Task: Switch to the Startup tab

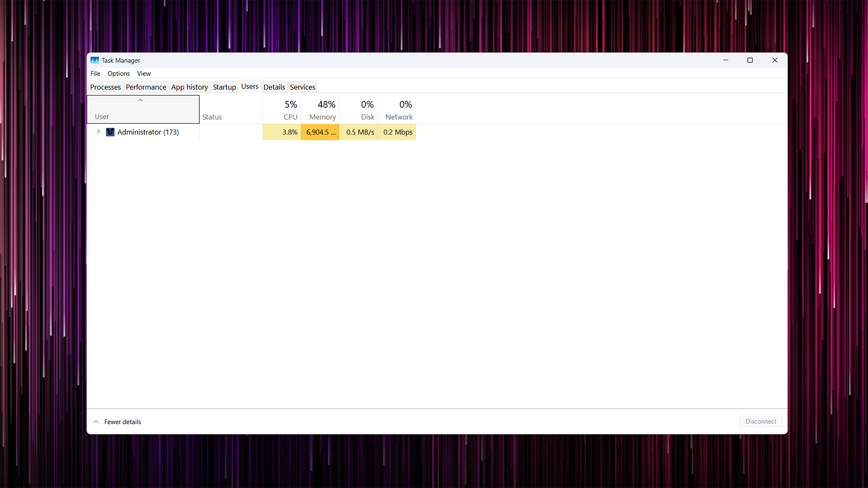Action: pos(224,87)
